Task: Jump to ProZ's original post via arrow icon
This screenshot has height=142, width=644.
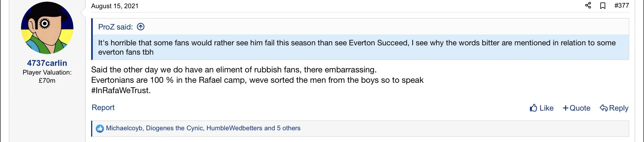Action: pyautogui.click(x=141, y=27)
